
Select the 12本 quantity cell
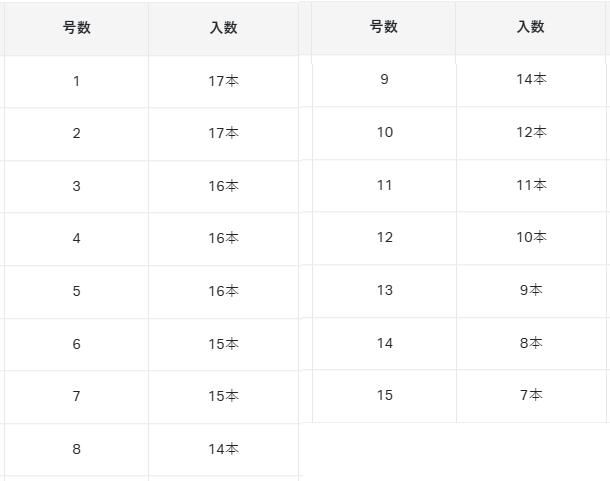[x=531, y=132]
